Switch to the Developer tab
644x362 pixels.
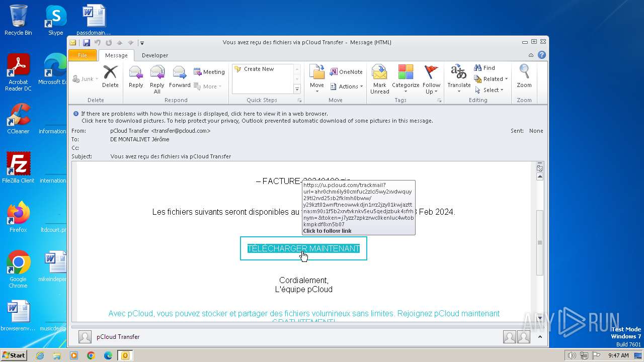(155, 55)
